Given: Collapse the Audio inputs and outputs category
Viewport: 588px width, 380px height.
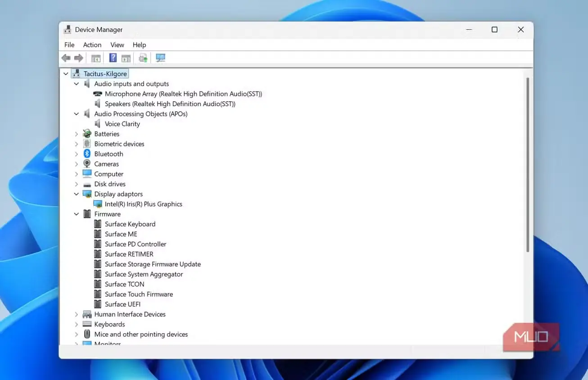Looking at the screenshot, I should point(77,84).
